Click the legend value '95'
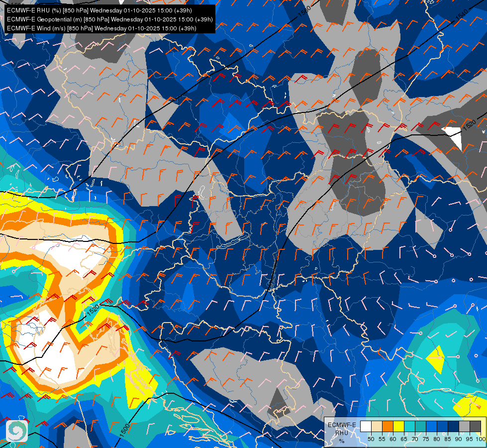This screenshot has width=487, height=448. (x=470, y=439)
